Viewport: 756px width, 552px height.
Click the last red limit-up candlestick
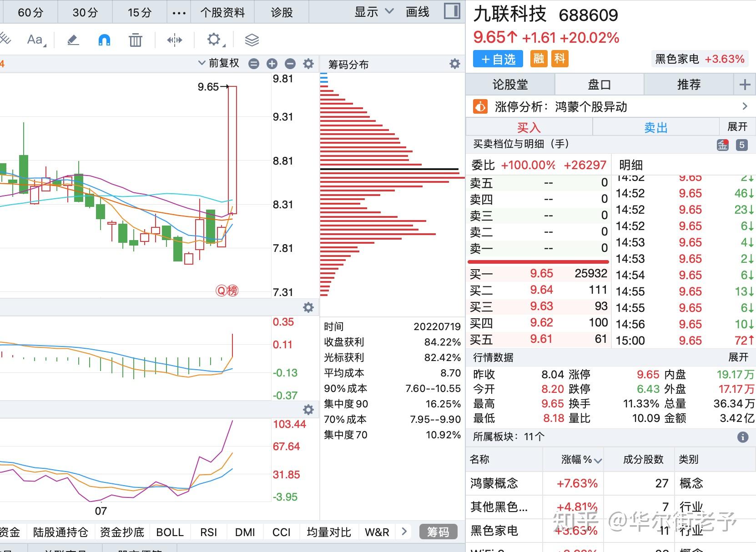[232, 150]
